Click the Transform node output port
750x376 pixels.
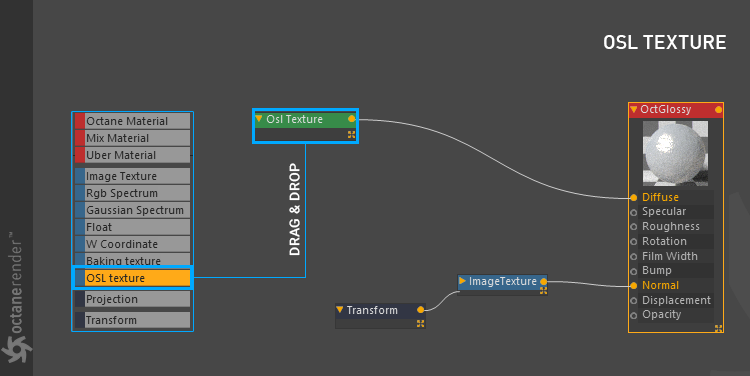coord(420,310)
